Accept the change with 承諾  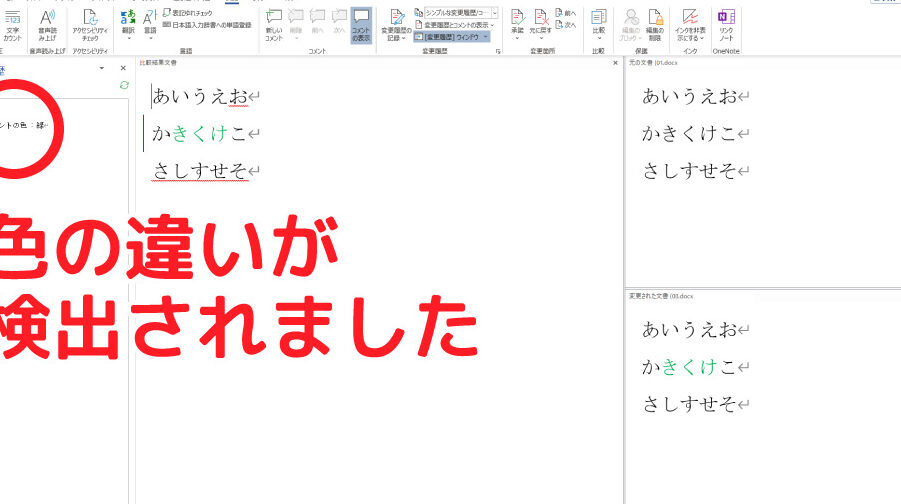(517, 26)
